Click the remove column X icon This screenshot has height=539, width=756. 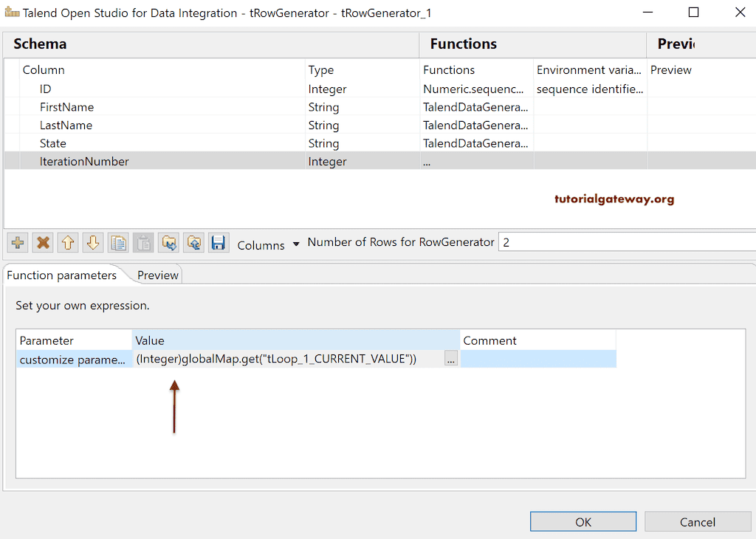coord(43,242)
